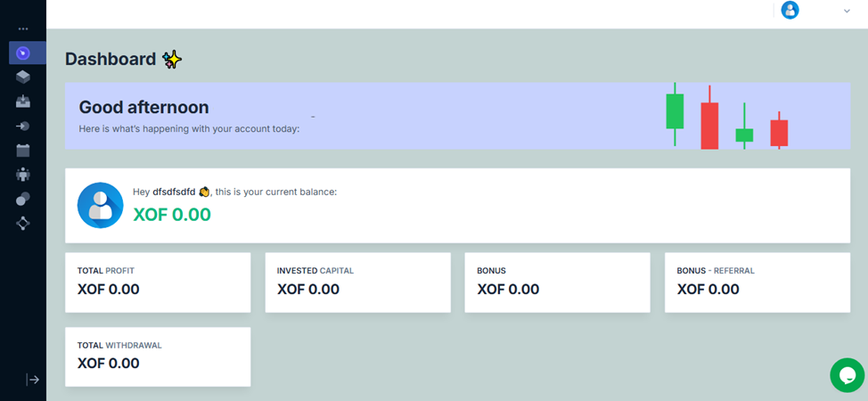Click the Invested Capital card

tap(357, 282)
